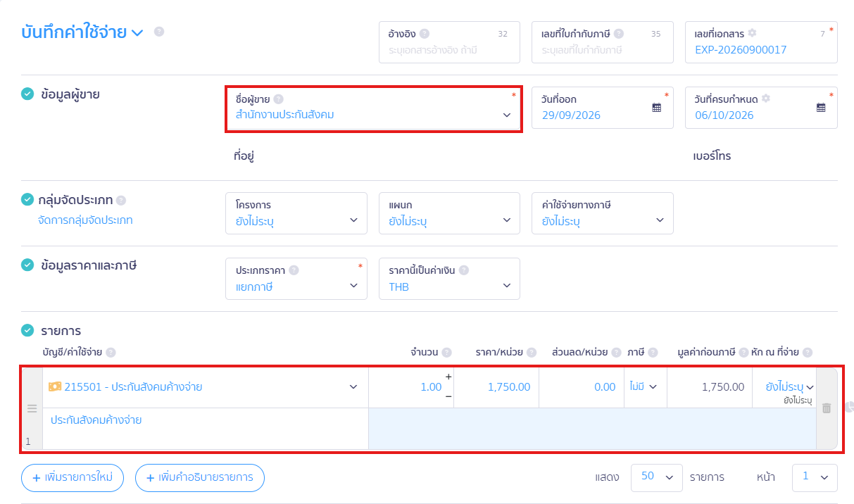Decrease quantity with the minus stepper
The height and width of the screenshot is (504, 854).
pyautogui.click(x=448, y=396)
